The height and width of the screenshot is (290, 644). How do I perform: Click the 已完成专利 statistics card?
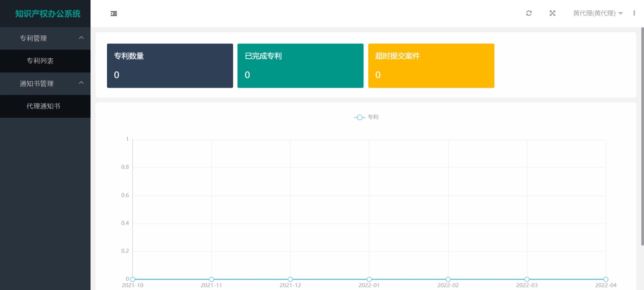(x=300, y=66)
